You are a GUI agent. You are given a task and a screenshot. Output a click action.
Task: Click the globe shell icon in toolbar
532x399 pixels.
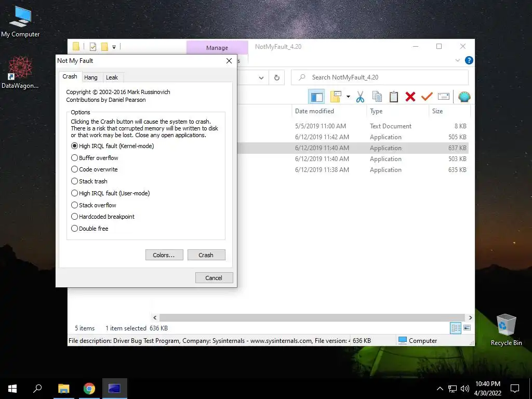464,97
